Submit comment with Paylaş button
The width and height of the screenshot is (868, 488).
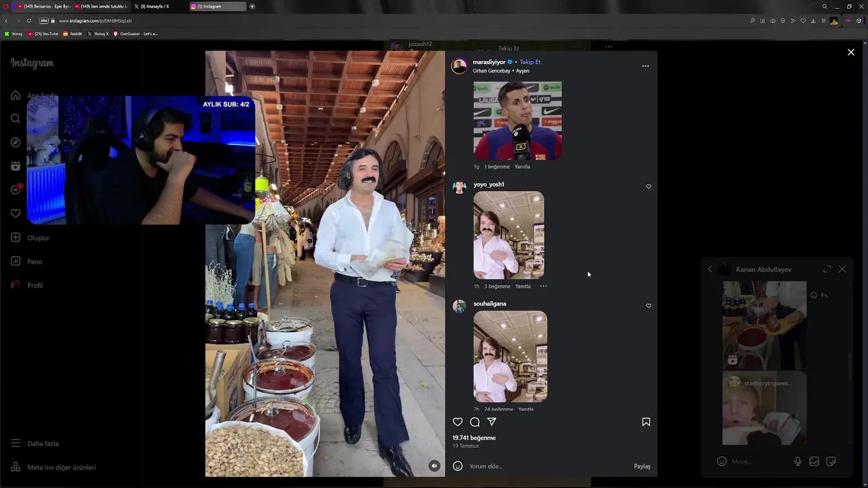tap(642, 466)
